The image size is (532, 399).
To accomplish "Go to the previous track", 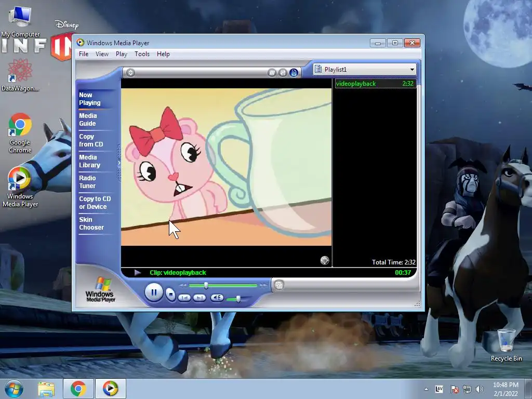I will [x=184, y=298].
